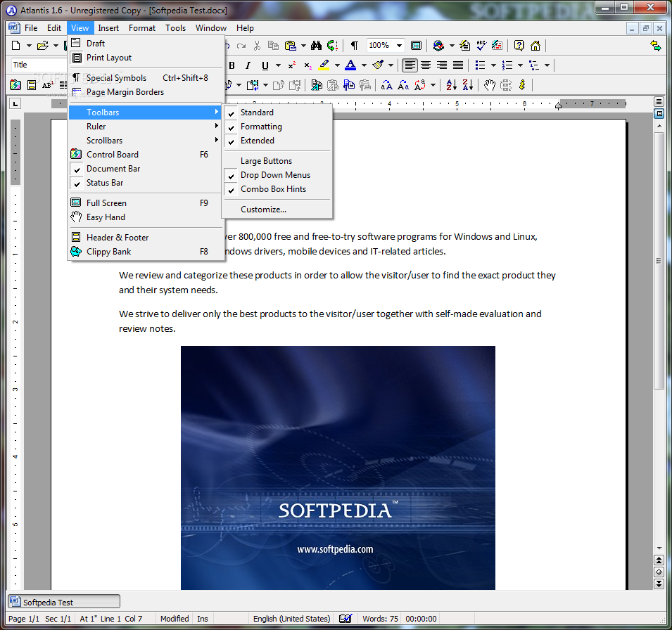Open the Tools menu

176,28
